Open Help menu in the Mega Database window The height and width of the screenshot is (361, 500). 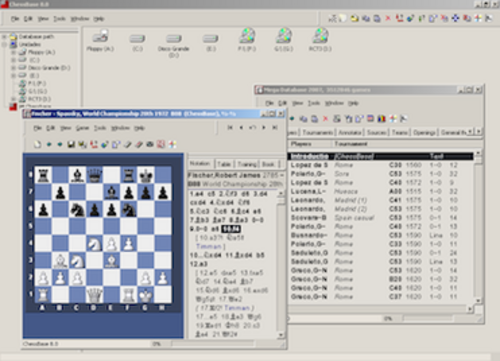(353, 103)
